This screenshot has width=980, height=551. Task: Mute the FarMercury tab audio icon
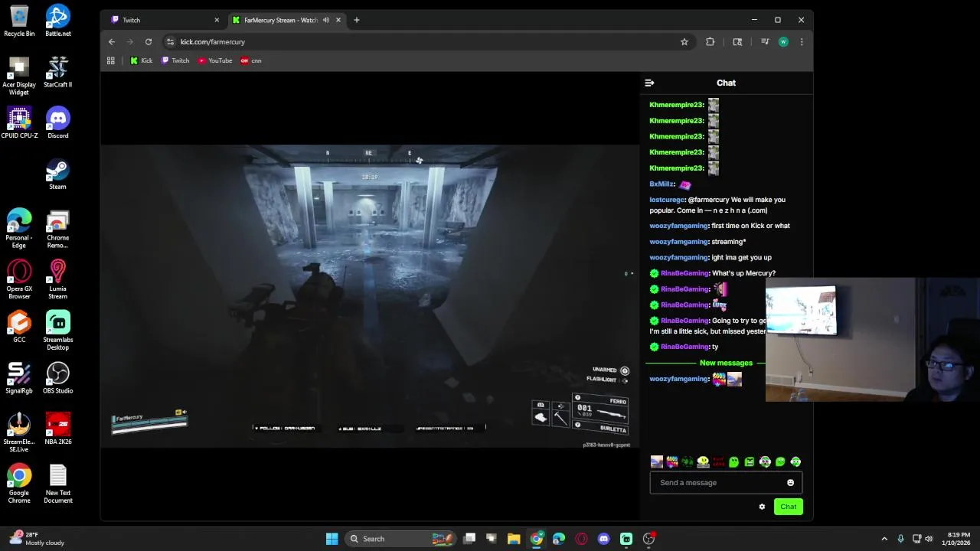click(x=326, y=20)
